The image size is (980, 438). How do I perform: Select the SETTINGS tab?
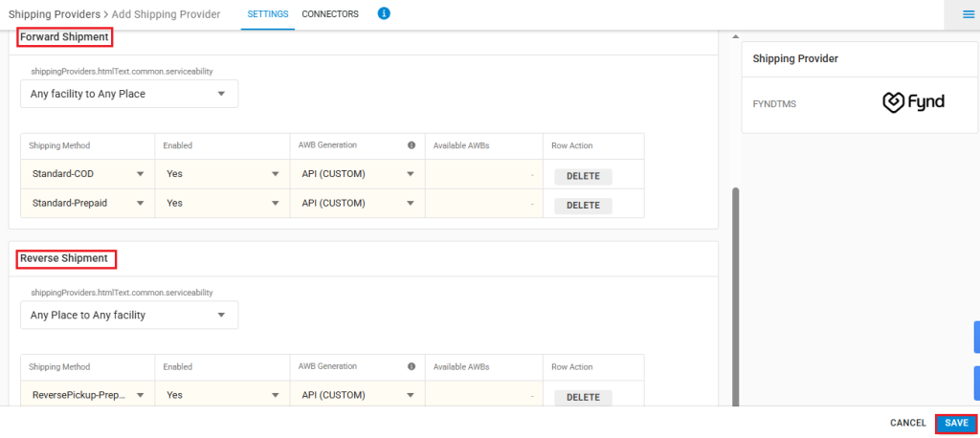tap(268, 13)
